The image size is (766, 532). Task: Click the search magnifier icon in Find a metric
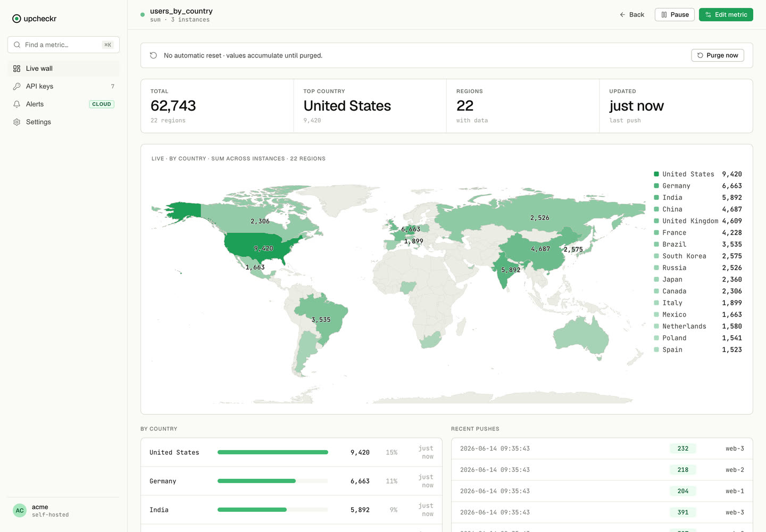click(x=17, y=45)
